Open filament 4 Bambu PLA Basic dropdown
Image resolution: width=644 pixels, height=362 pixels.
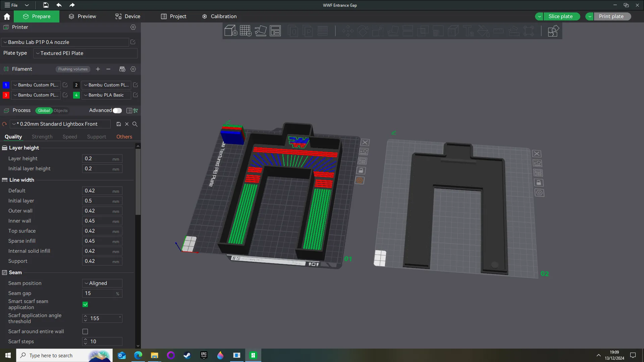point(106,95)
